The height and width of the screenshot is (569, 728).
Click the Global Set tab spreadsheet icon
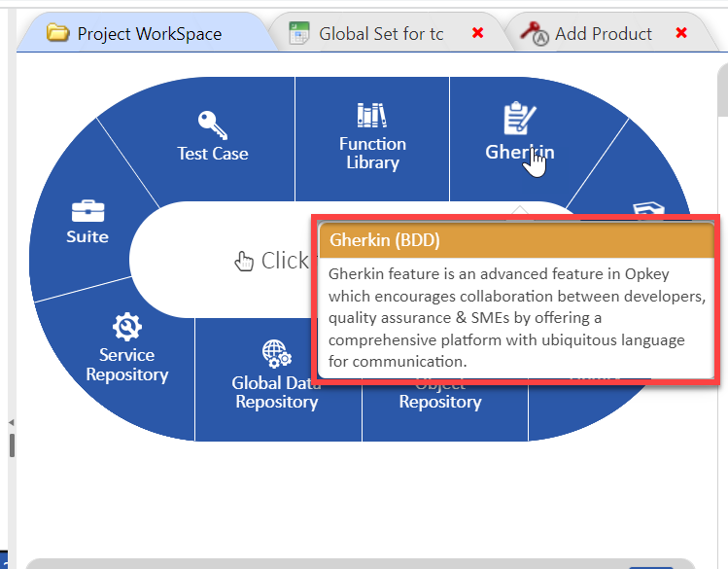tap(299, 33)
